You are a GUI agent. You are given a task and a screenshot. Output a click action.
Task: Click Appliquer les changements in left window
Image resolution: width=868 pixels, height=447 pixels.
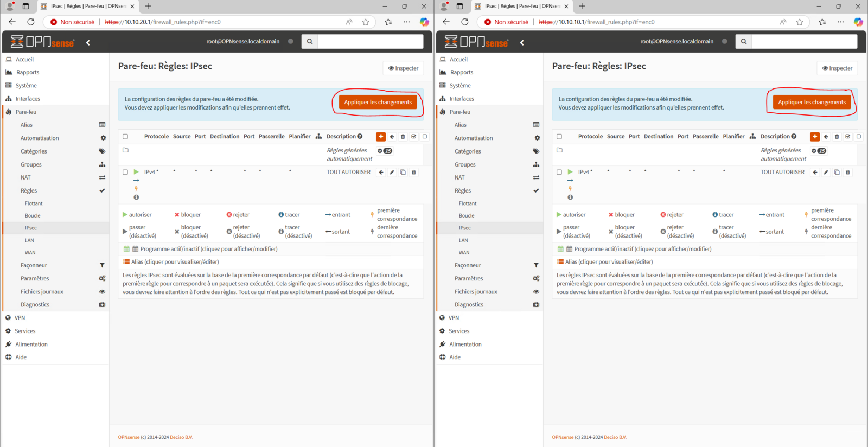tap(378, 102)
